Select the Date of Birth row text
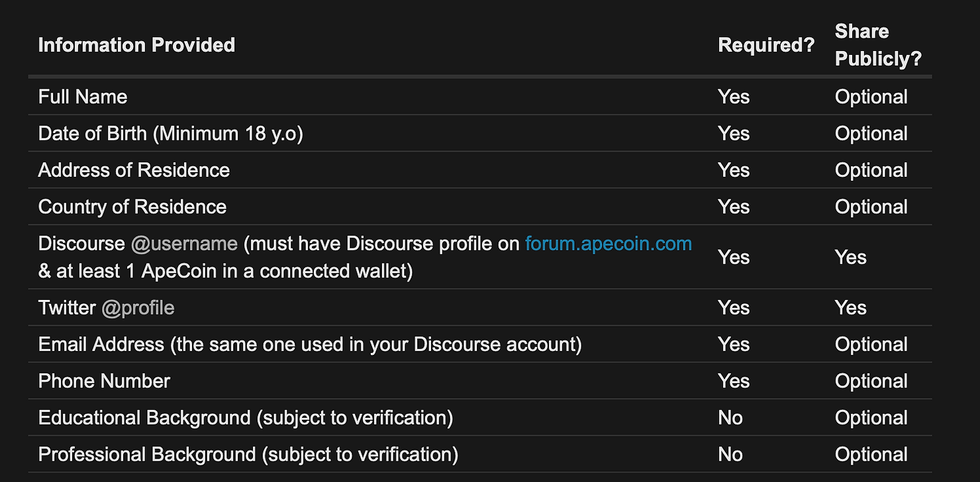This screenshot has width=980, height=482. pos(170,133)
